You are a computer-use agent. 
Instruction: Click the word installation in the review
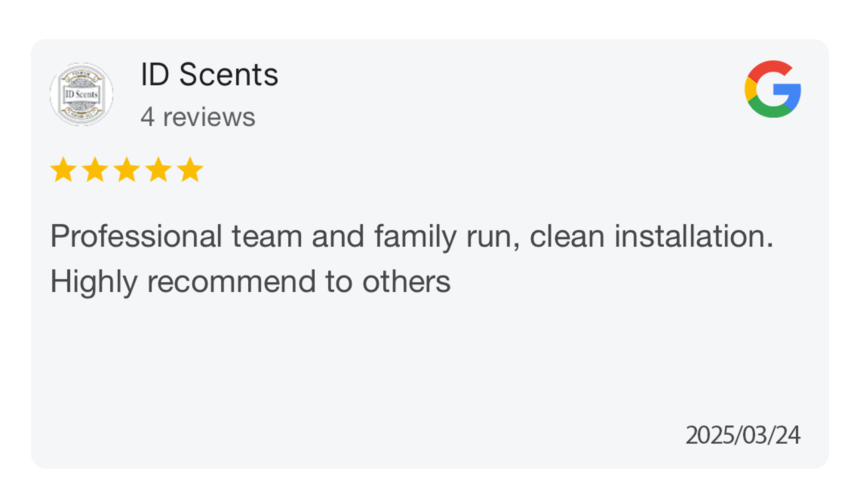click(694, 236)
